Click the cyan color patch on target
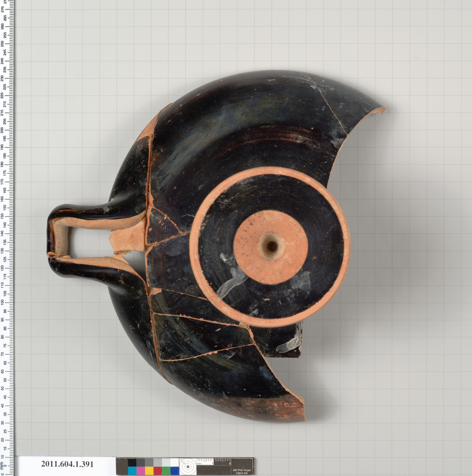472x476 pixels. pos(132,471)
